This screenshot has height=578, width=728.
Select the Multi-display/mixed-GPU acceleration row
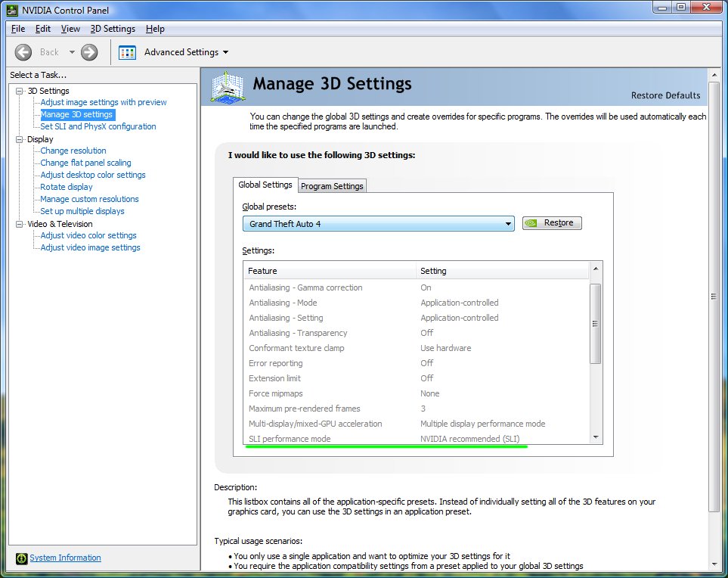417,424
